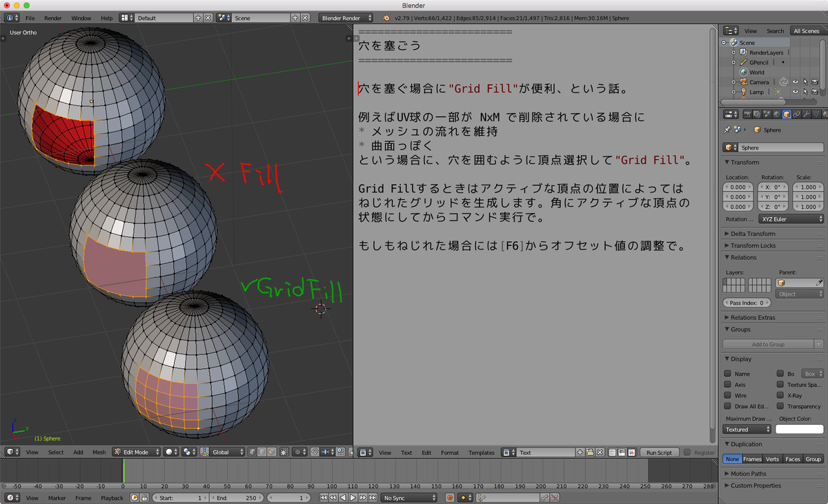Open the Playback menu in timeline
Viewport: 828px width, 504px height.
[112, 497]
